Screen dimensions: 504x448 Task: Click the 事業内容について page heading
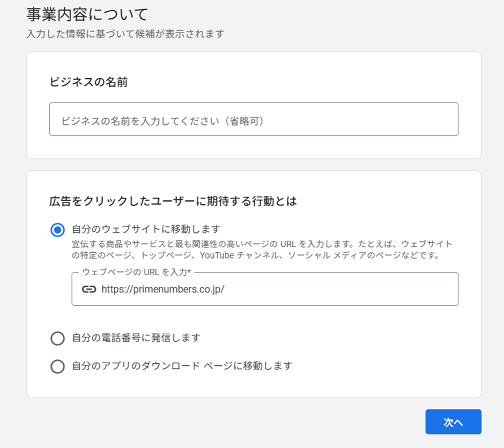pos(87,14)
